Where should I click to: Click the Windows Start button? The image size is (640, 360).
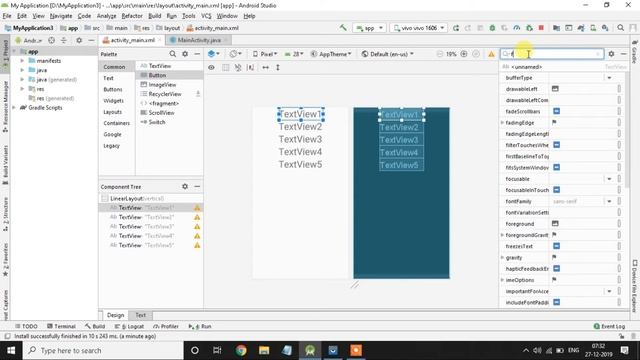11,350
